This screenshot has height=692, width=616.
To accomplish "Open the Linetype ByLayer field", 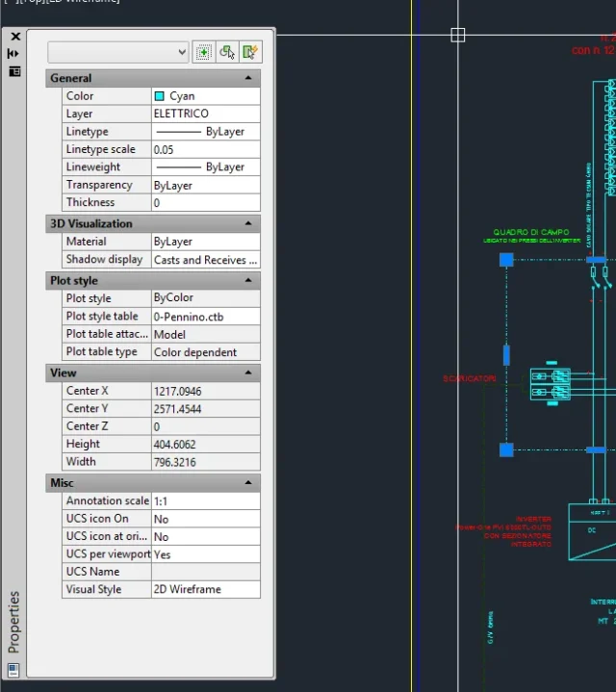I will [x=206, y=132].
